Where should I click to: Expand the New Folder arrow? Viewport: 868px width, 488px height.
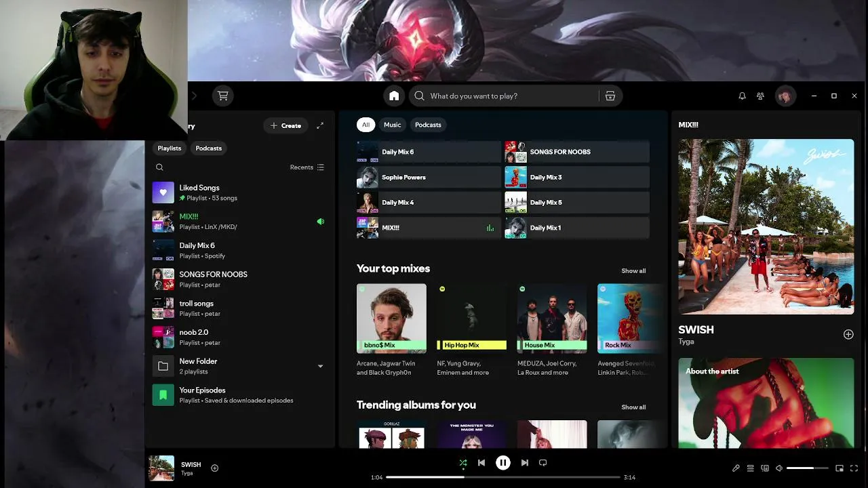click(320, 366)
